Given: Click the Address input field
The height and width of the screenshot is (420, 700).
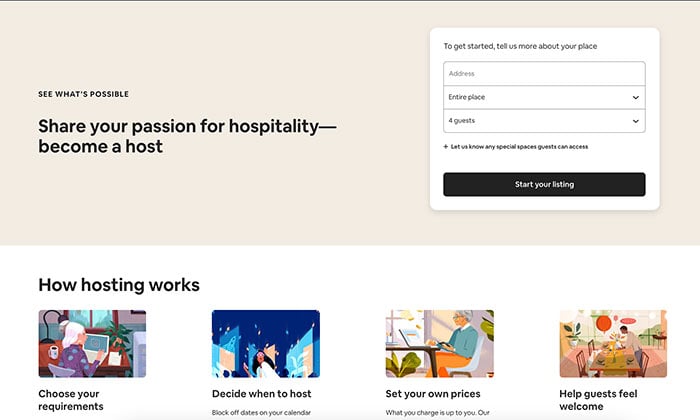Looking at the screenshot, I should point(544,74).
